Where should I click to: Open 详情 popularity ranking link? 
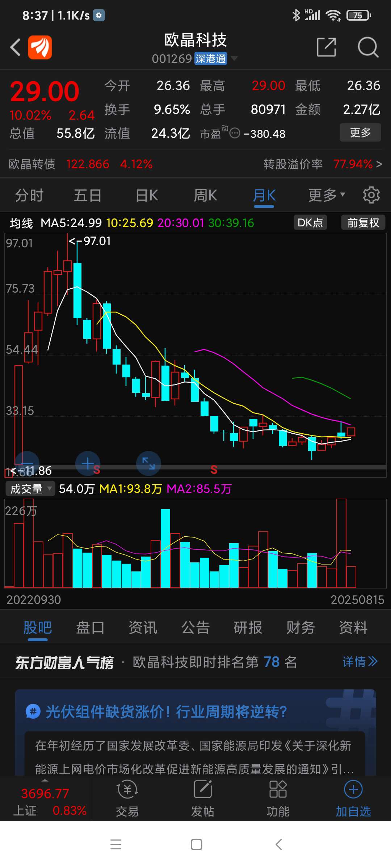tap(360, 662)
